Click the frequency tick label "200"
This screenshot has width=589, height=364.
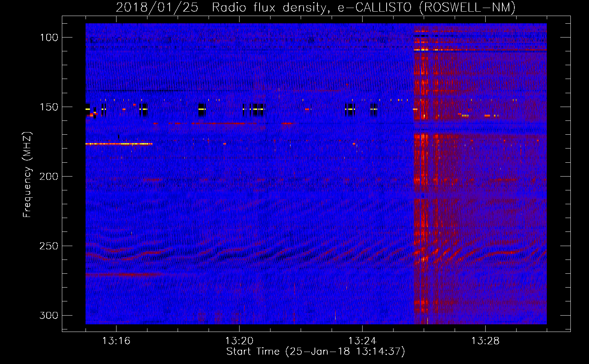(49, 177)
